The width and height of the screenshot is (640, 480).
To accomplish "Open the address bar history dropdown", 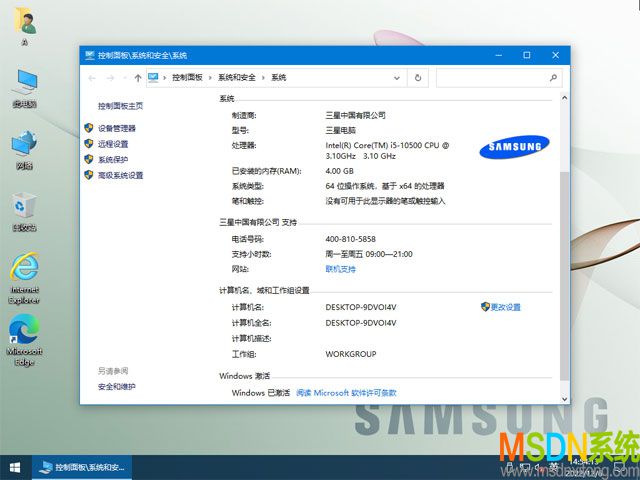I will [x=397, y=78].
